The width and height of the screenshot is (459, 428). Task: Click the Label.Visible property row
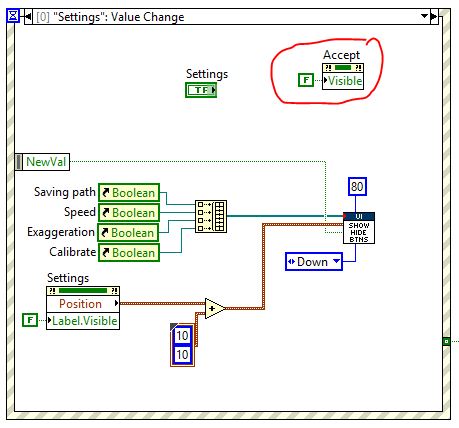pyautogui.click(x=83, y=321)
